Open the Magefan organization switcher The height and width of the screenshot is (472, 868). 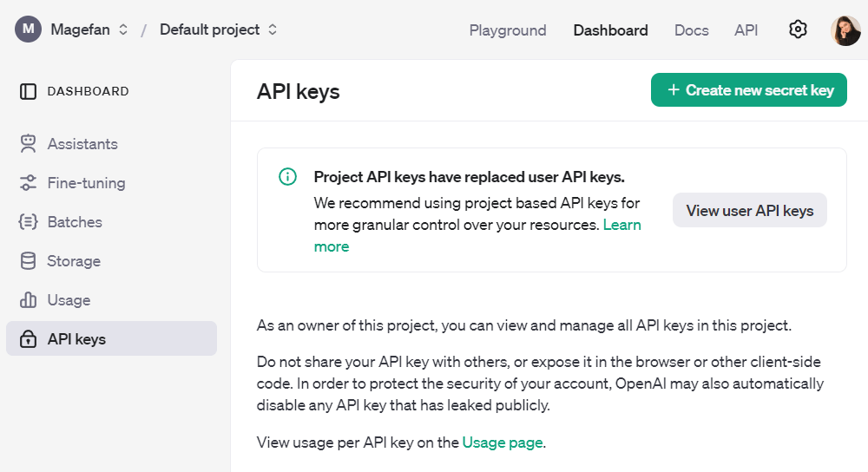point(89,29)
